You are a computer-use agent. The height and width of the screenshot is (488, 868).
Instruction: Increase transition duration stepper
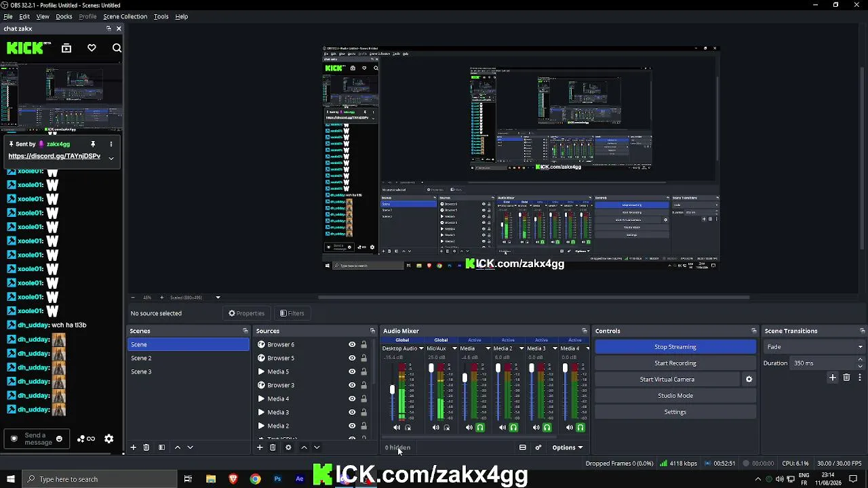(x=861, y=360)
